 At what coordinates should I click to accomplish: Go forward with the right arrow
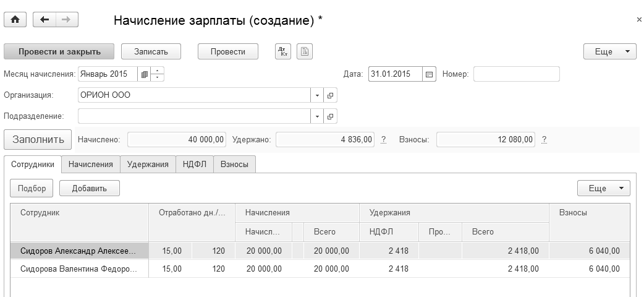(x=66, y=20)
